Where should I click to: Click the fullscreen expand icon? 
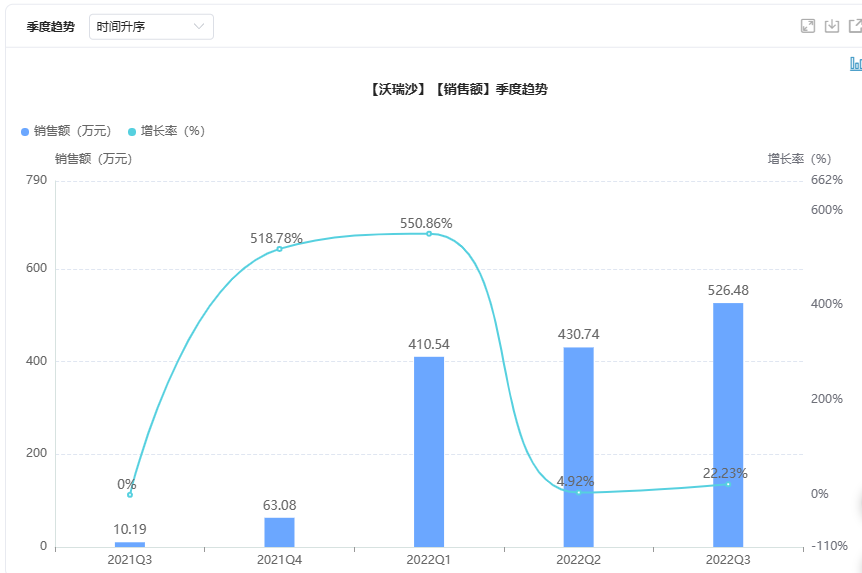click(x=808, y=26)
